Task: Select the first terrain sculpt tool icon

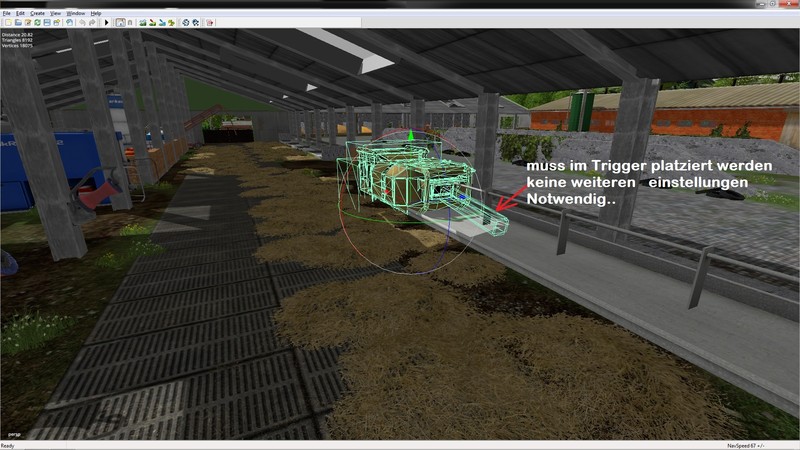Action: 143,21
